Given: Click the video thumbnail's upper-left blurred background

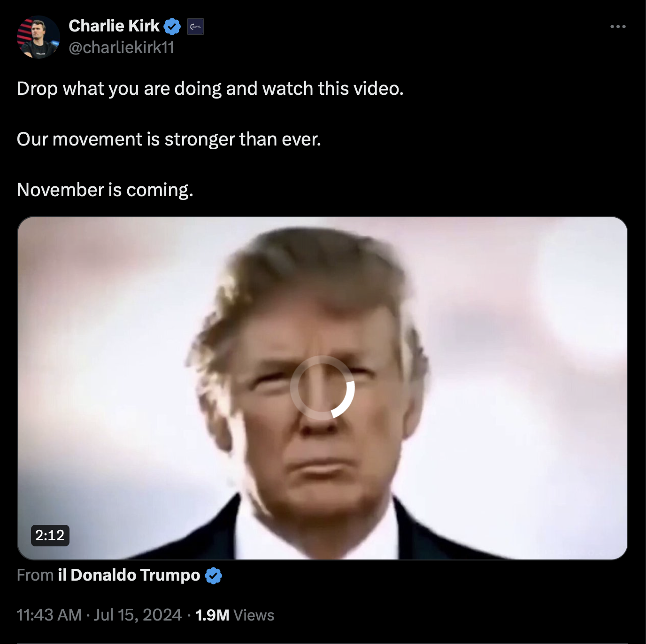Looking at the screenshot, I should 94,272.
